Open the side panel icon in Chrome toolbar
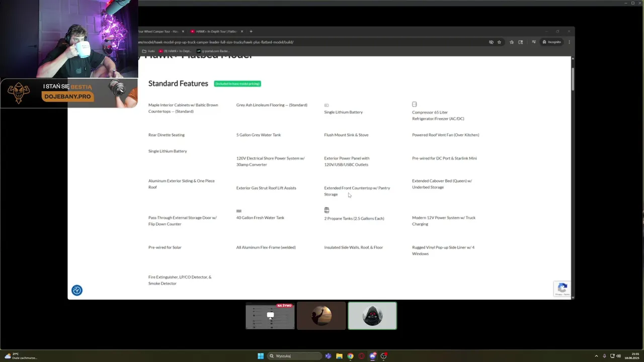Viewport: 644px width, 362px height. [521, 42]
